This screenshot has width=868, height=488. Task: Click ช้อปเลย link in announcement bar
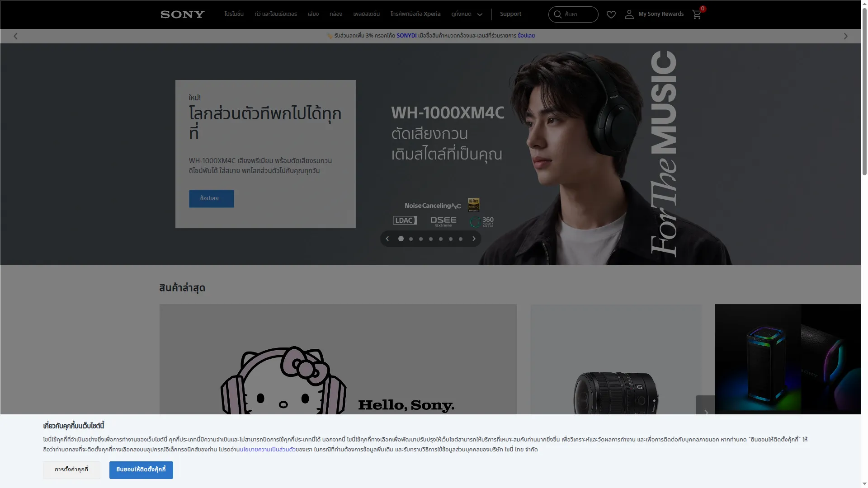click(x=526, y=36)
